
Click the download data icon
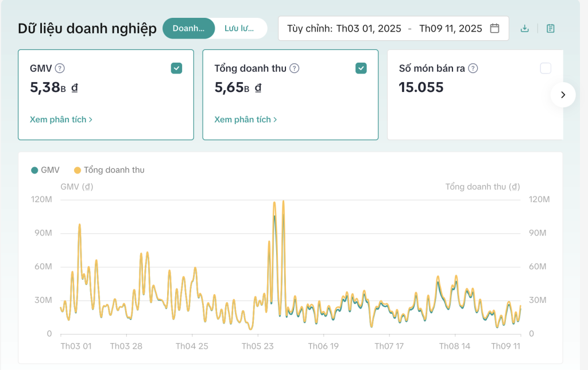(x=524, y=28)
